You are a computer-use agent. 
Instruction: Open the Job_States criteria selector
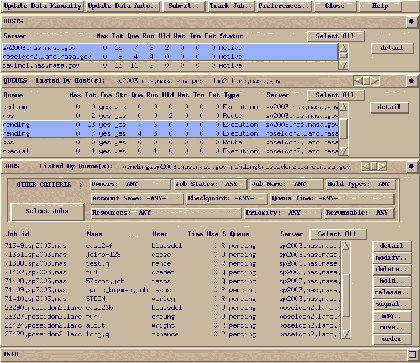coord(210,184)
